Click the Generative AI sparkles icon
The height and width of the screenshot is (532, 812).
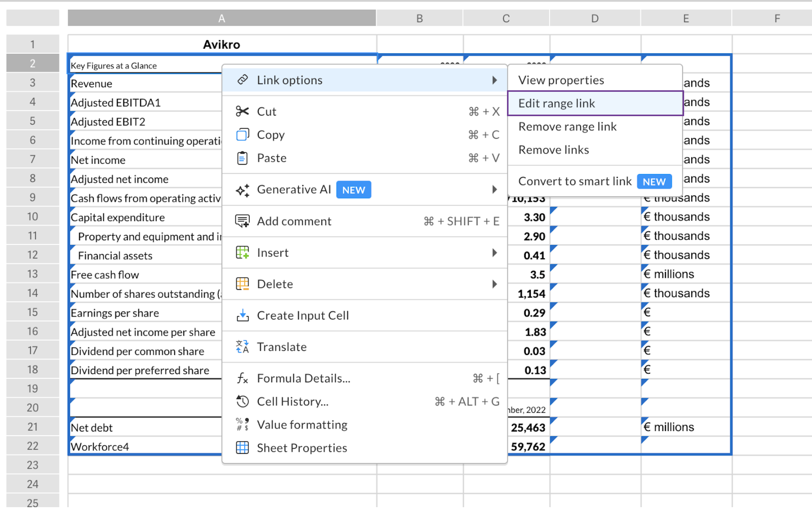pyautogui.click(x=242, y=190)
